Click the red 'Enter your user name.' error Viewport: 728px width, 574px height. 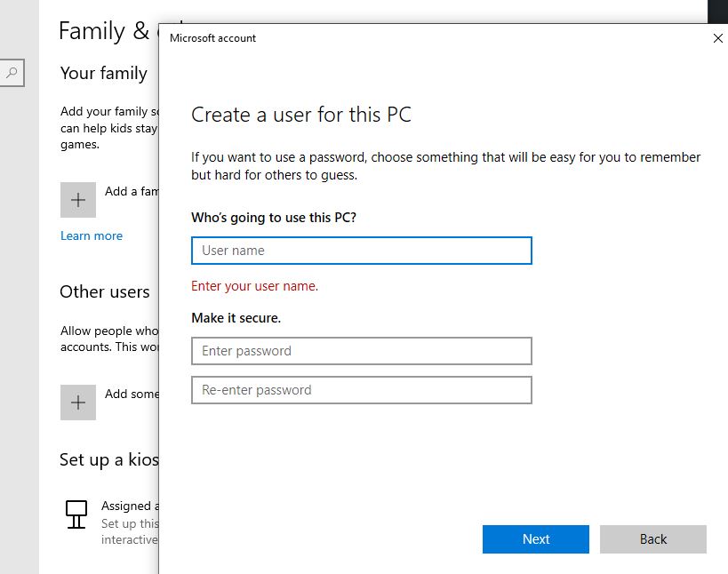click(254, 286)
